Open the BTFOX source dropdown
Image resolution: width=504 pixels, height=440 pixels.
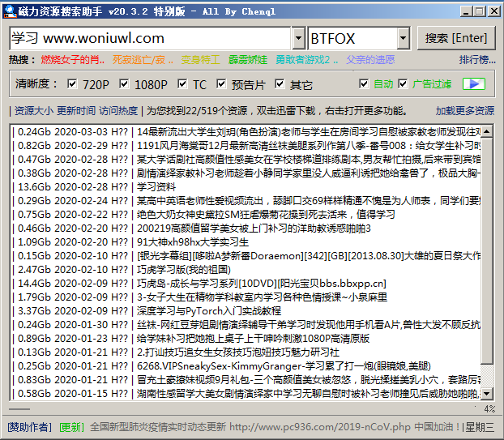pyautogui.click(x=403, y=38)
